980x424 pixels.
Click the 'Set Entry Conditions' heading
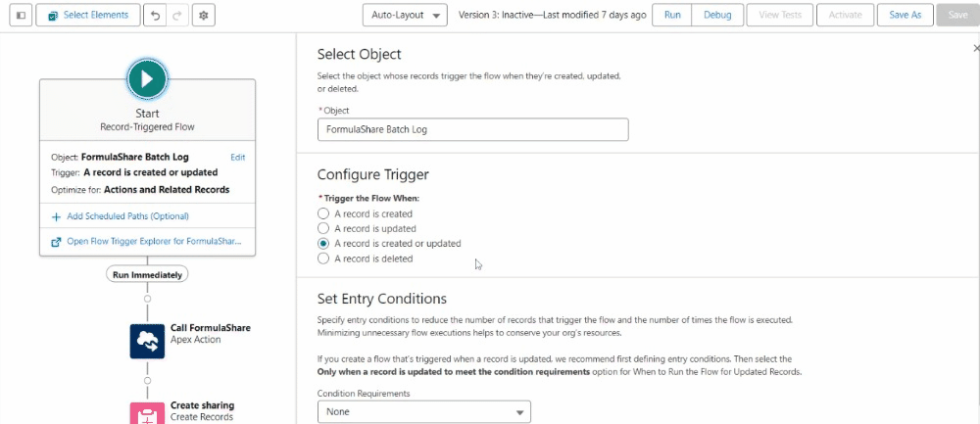(382, 298)
